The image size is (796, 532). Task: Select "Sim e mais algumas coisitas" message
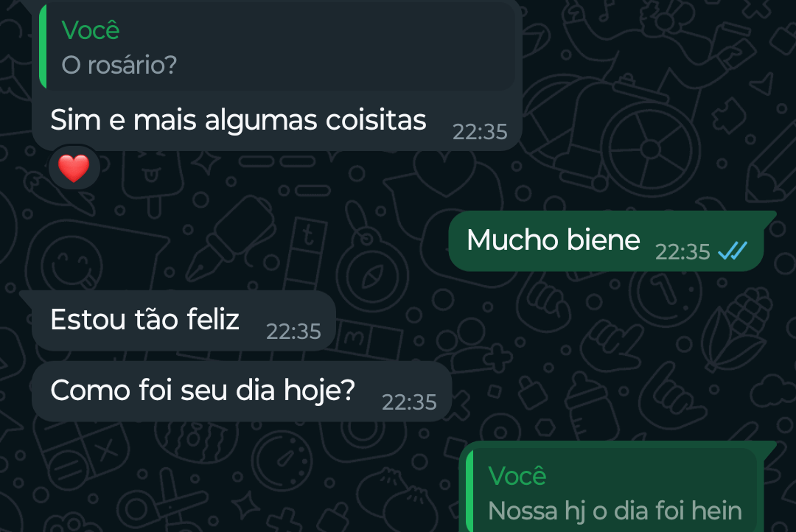pyautogui.click(x=238, y=120)
